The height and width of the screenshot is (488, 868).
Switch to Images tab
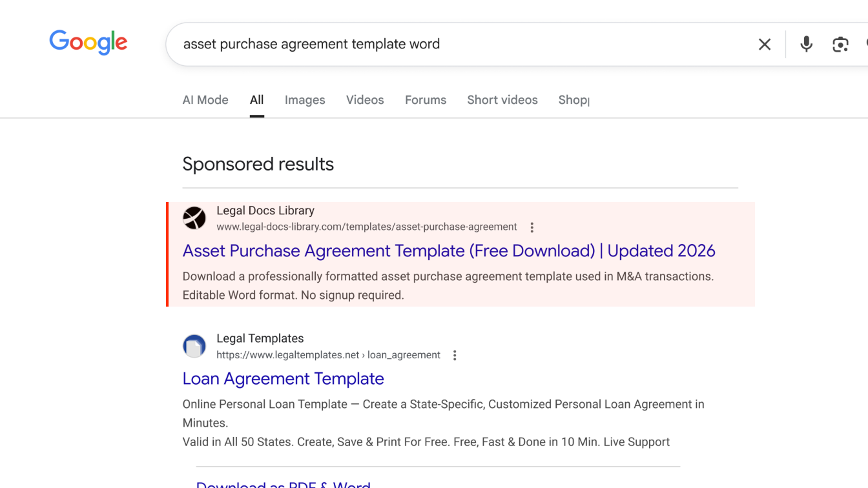point(305,100)
